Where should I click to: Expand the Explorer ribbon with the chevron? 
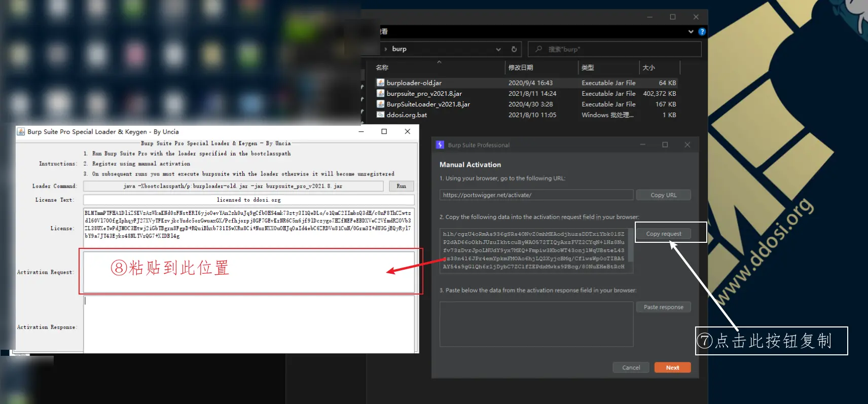[x=691, y=31]
